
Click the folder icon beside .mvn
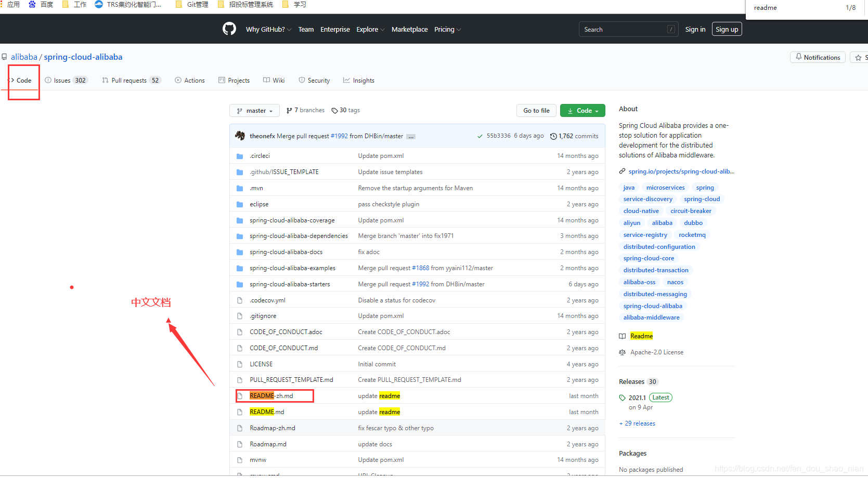240,188
